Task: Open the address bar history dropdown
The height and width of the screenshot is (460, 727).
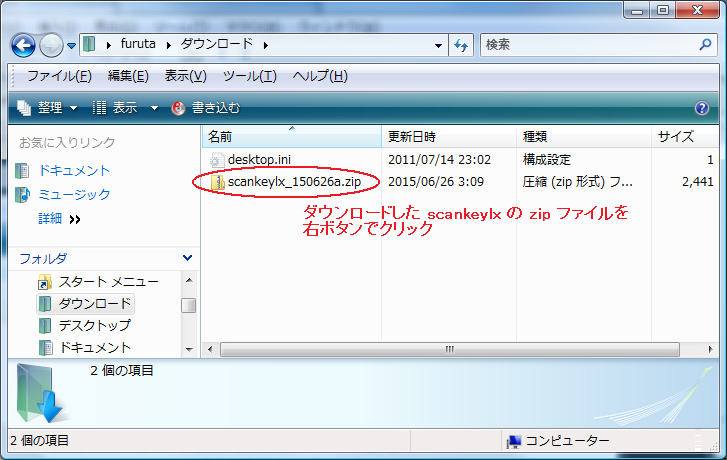Action: click(x=438, y=45)
